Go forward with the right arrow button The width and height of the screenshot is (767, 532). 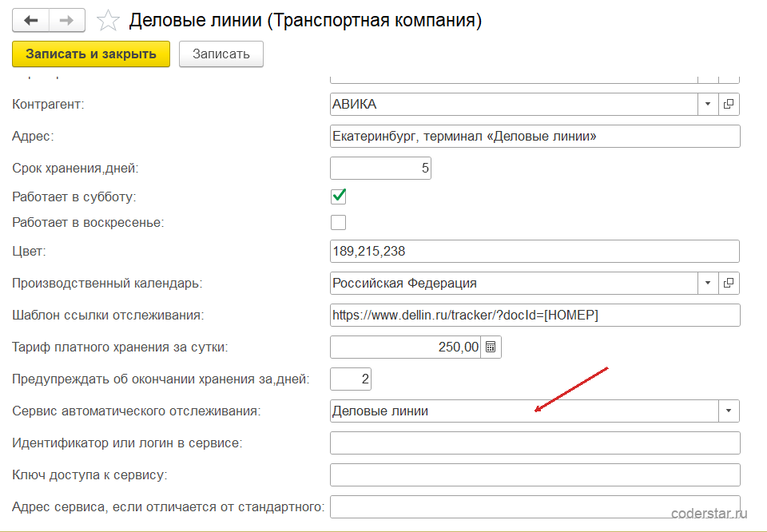(x=67, y=21)
